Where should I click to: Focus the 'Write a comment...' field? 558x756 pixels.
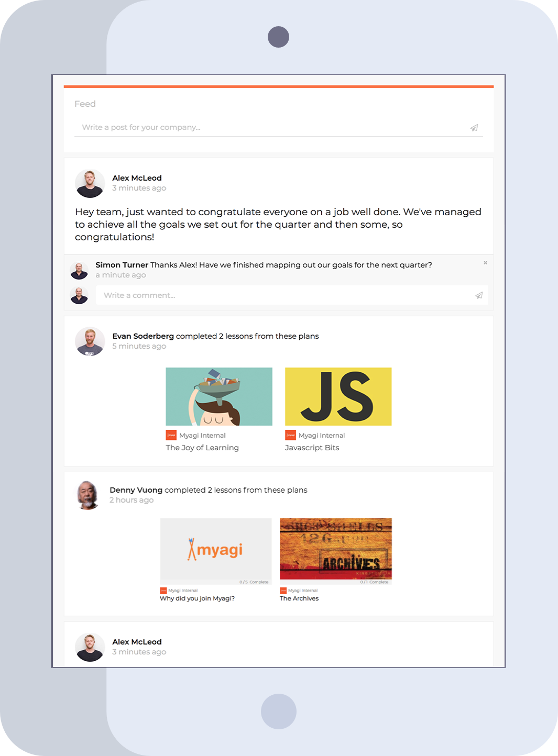(x=286, y=295)
